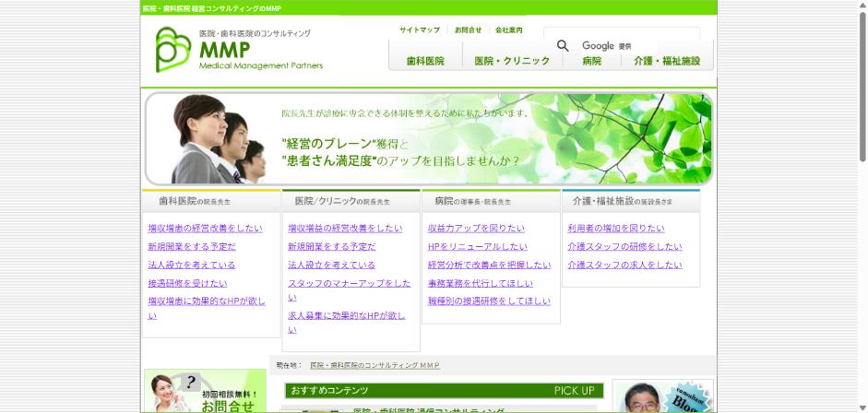
Task: Click the top bar text 医院・歯科医院 経営コンサルティングのMMP
Action: coord(211,8)
